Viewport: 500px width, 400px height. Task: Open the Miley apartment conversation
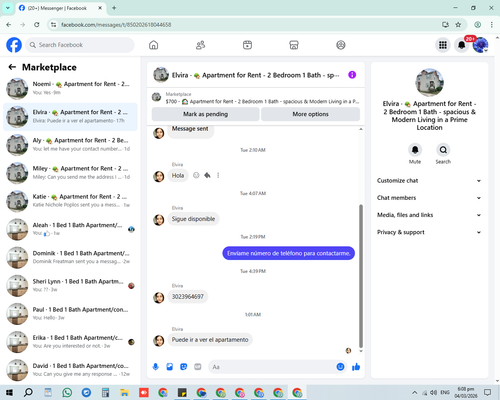tap(70, 173)
